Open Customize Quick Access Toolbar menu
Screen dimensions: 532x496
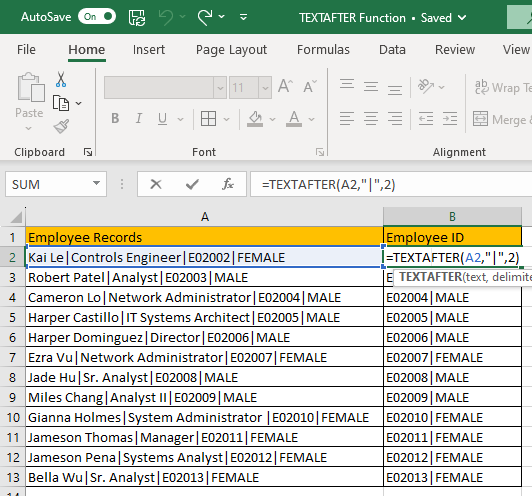click(x=243, y=17)
